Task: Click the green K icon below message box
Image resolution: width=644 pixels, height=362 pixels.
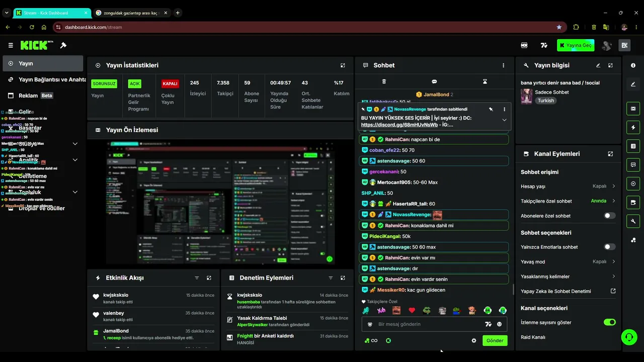Action: (388, 341)
